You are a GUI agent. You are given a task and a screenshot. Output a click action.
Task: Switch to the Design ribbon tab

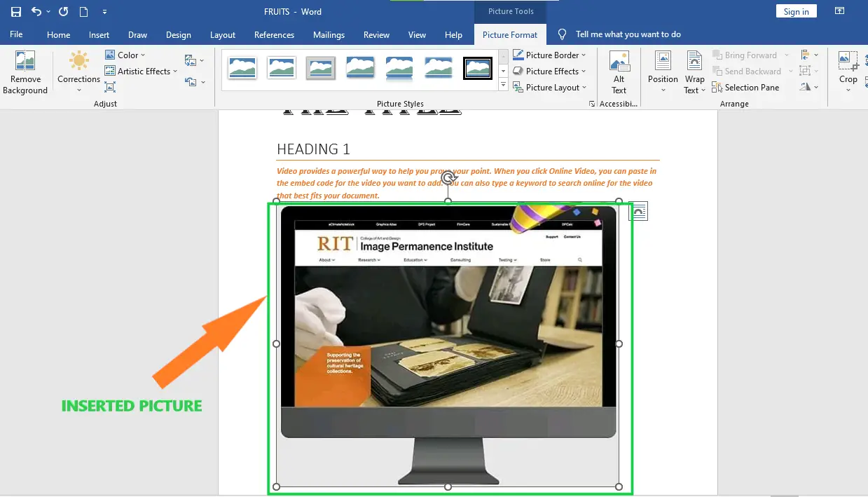[179, 34]
